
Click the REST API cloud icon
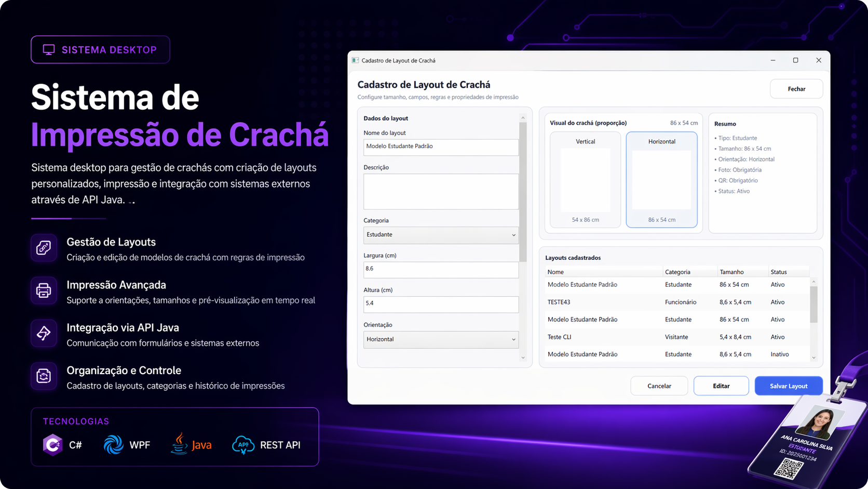tap(243, 445)
